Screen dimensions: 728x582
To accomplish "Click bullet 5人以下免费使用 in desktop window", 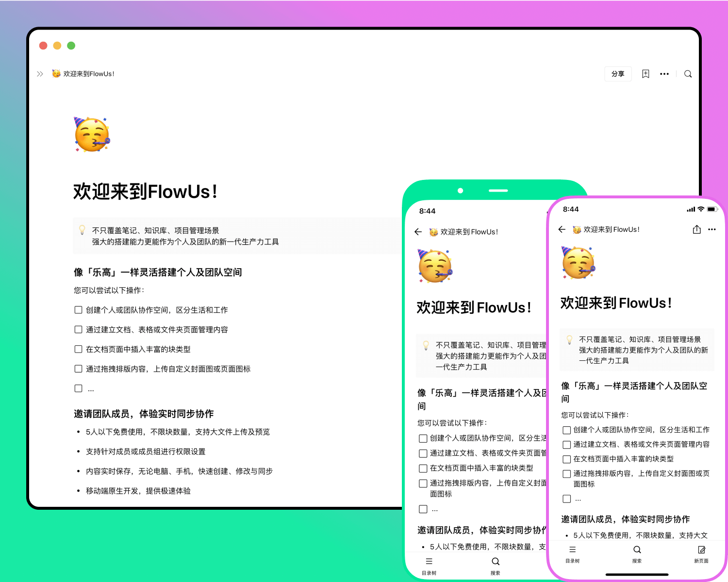I will [178, 432].
